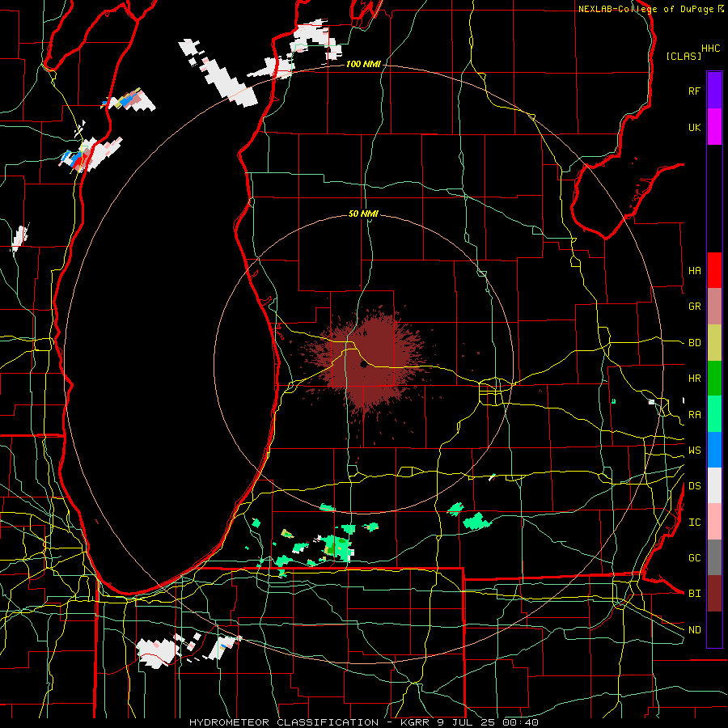Click the [CLAS] units label
The width and height of the screenshot is (728, 728).
point(684,56)
